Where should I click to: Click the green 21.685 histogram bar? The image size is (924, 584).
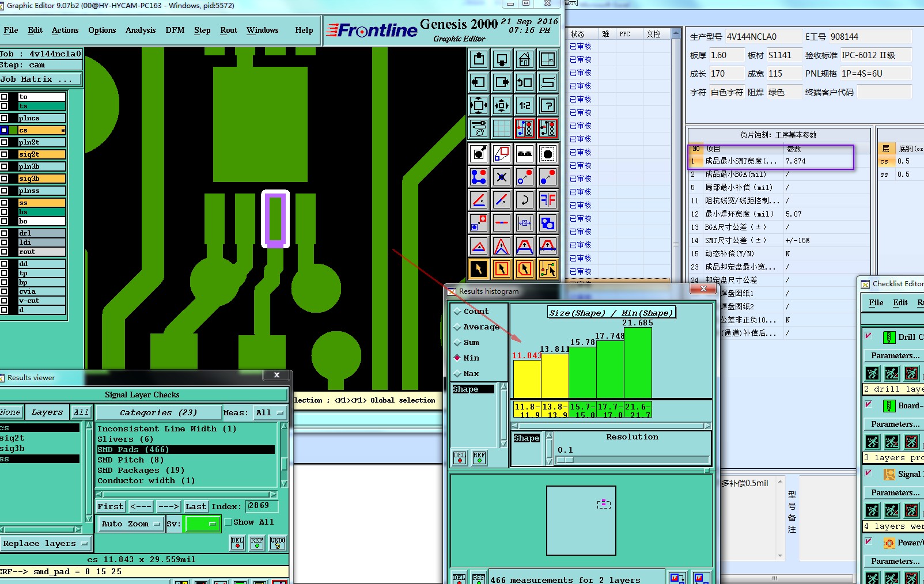[638, 362]
